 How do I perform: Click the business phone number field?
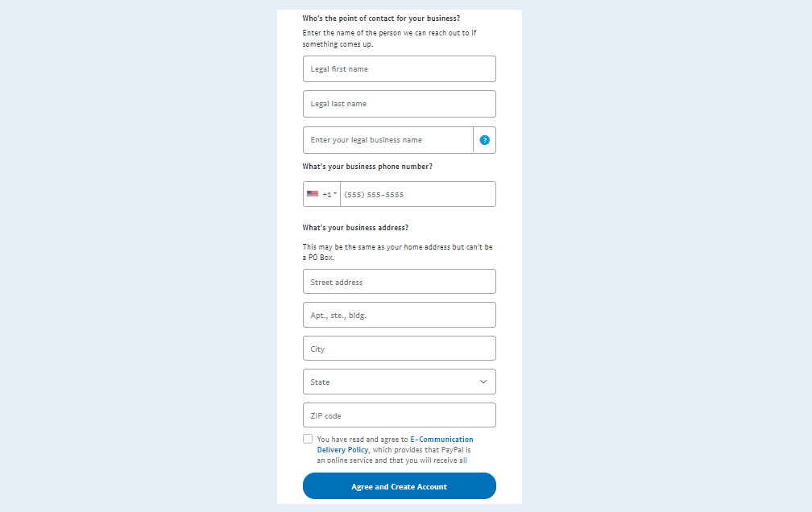tap(418, 194)
